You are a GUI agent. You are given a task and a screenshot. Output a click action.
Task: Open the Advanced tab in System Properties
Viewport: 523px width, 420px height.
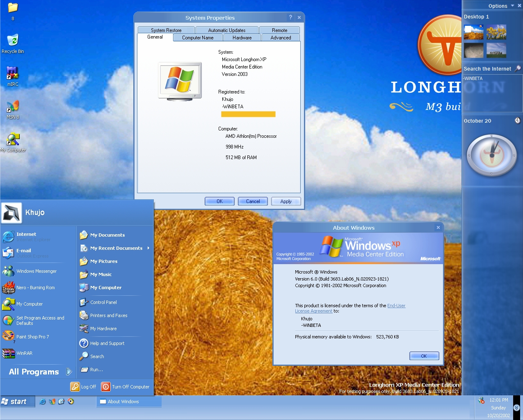coord(281,38)
